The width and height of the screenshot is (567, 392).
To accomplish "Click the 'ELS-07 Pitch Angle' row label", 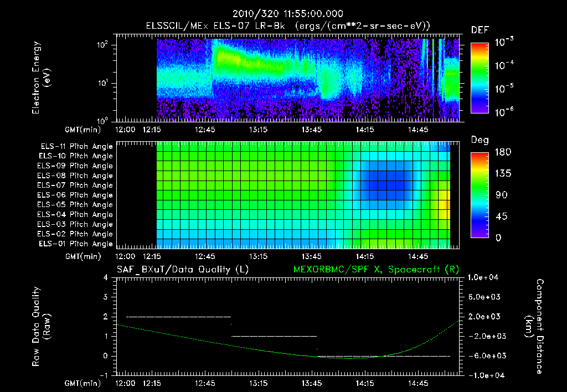I will 75,185.
